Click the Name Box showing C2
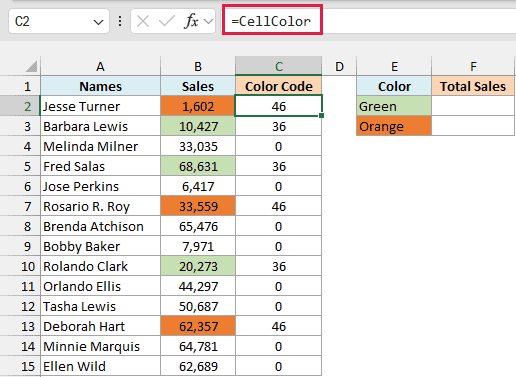 (x=59, y=21)
